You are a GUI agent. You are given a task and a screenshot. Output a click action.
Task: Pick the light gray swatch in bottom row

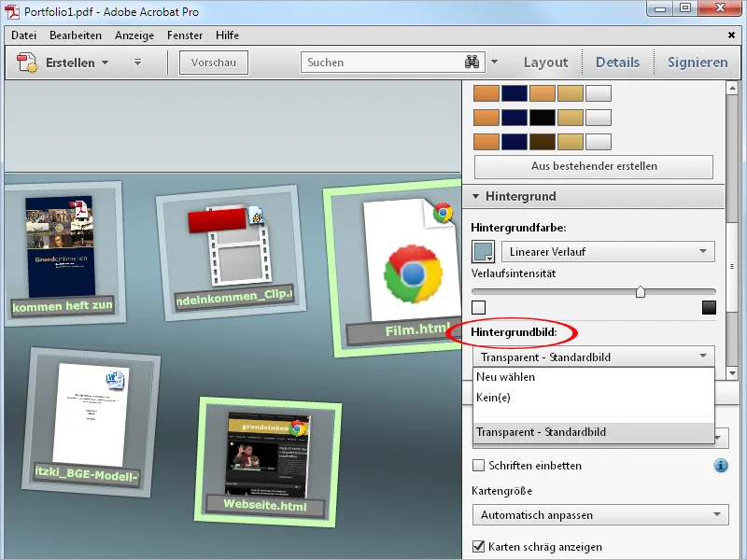click(599, 142)
